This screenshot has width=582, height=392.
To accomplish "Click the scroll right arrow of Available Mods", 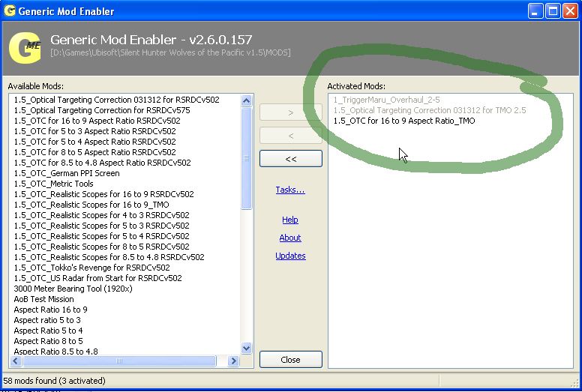I will 233,361.
